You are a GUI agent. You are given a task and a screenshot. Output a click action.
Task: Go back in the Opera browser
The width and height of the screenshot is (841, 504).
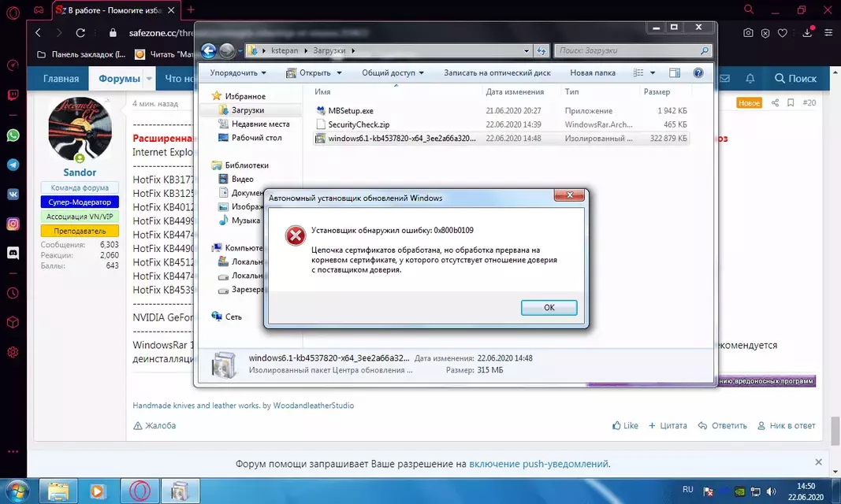click(x=38, y=32)
